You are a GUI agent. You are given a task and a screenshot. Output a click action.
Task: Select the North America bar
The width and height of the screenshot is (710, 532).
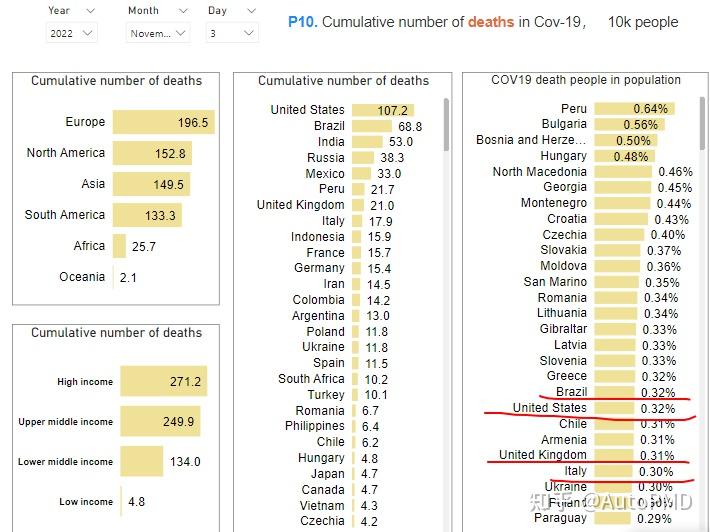click(152, 153)
